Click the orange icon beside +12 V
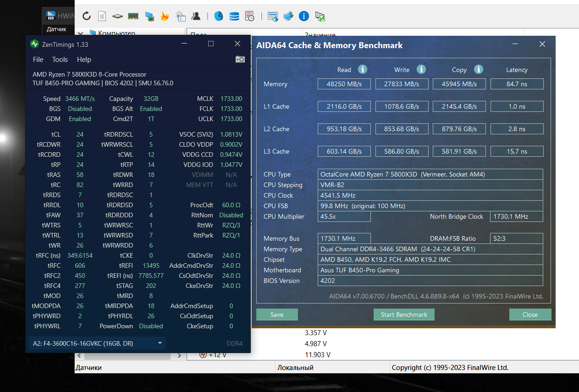579x392 pixels. 203,355
